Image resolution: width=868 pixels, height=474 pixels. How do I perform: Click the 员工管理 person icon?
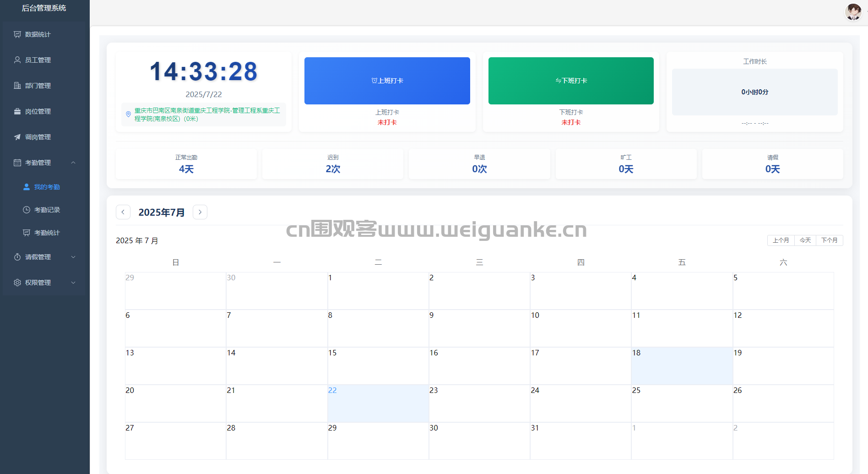click(x=17, y=60)
